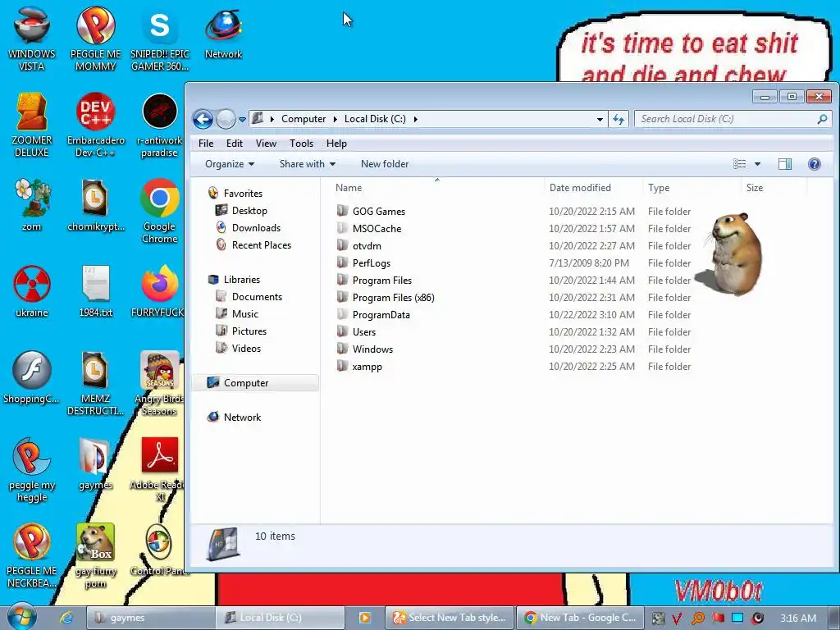Screen dimensions: 840x630
Task: Open the Share with dropdown
Action: 307,164
